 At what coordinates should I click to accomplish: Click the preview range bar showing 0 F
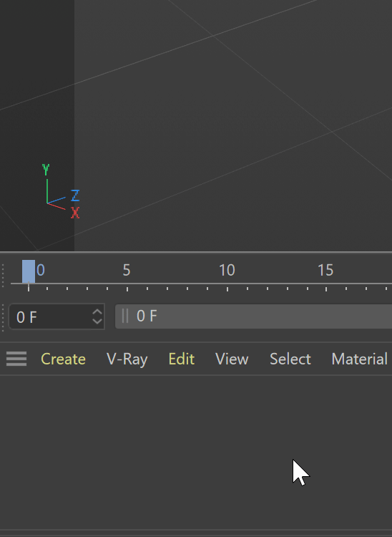253,316
